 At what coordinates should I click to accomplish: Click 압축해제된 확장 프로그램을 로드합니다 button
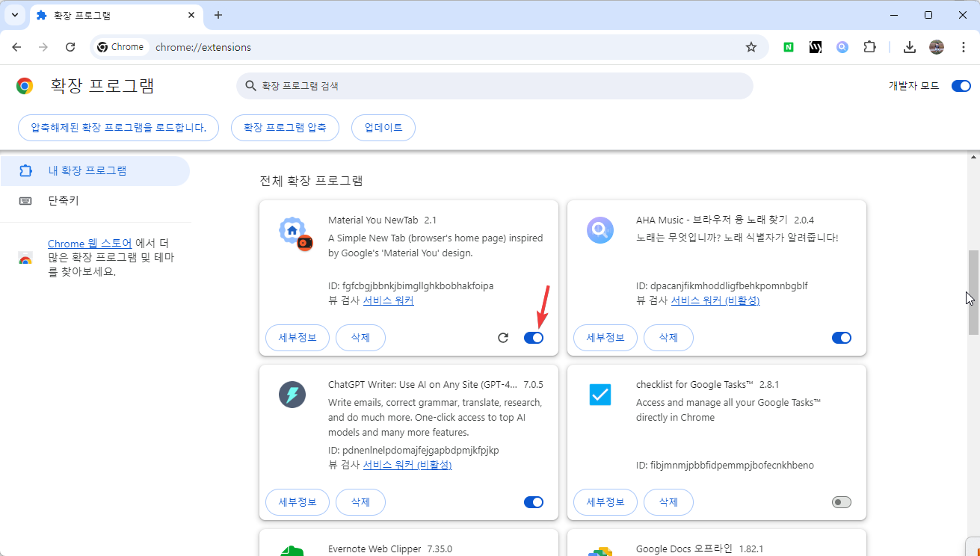tap(118, 128)
